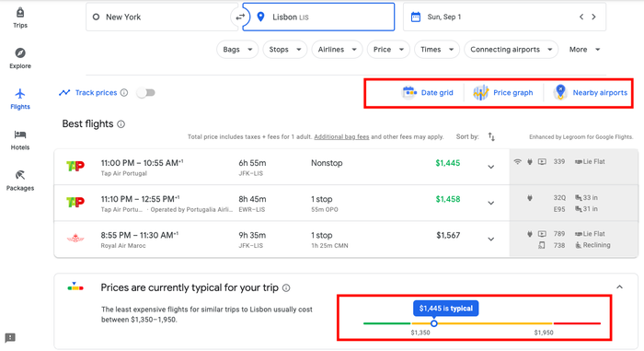Click the Sun, Sep 1 date field

[504, 17]
